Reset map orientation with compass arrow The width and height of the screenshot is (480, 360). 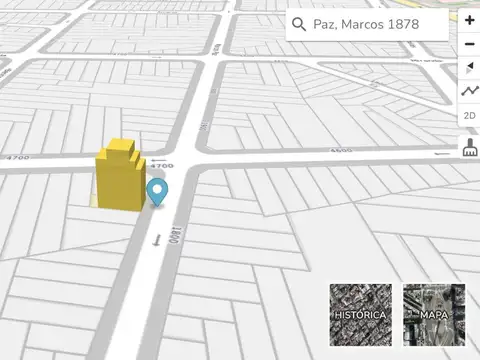click(x=469, y=68)
